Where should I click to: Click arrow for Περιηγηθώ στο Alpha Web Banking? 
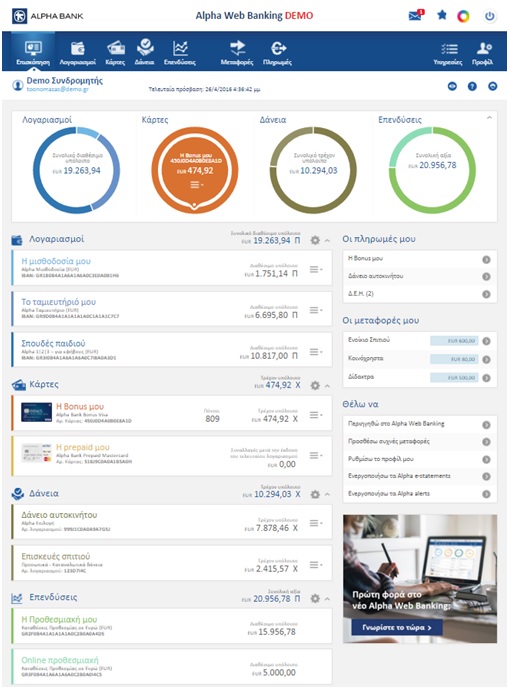tap(486, 425)
